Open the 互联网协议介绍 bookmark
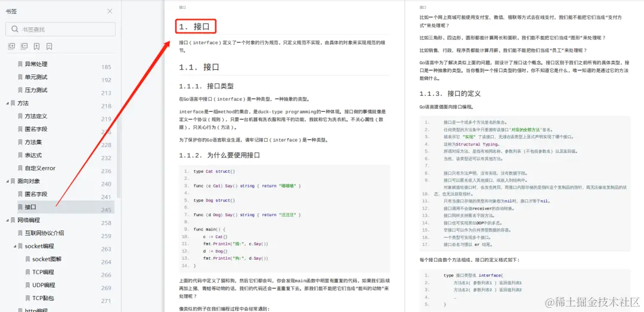The height and width of the screenshot is (312, 644). (44, 233)
